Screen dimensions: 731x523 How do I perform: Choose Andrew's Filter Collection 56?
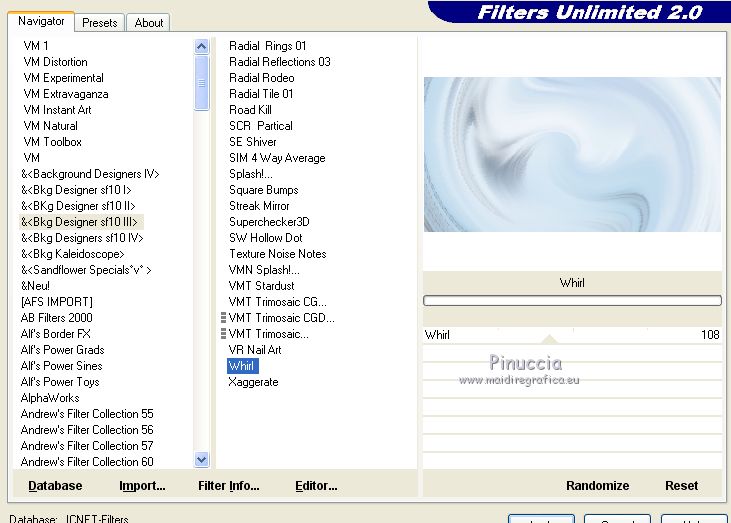click(x=87, y=430)
